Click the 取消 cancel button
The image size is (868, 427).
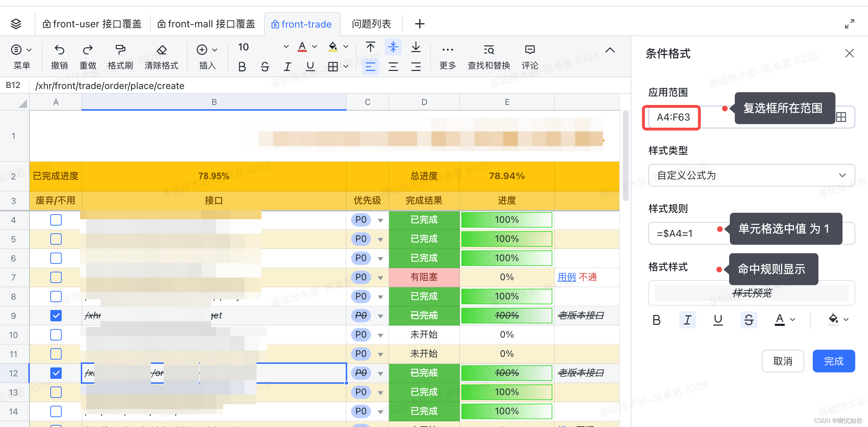pyautogui.click(x=783, y=361)
